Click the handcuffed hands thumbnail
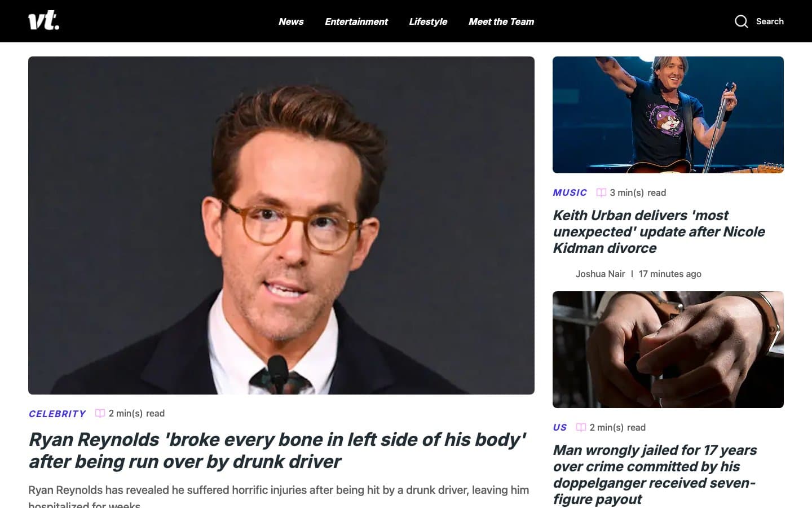 point(668,349)
